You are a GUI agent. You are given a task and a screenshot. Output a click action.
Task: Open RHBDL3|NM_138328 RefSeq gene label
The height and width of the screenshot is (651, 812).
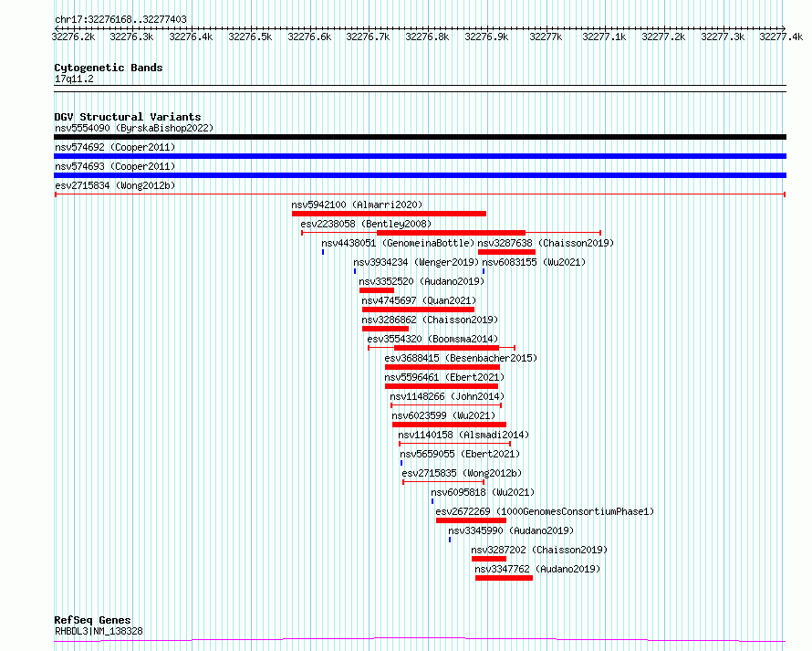[99, 631]
